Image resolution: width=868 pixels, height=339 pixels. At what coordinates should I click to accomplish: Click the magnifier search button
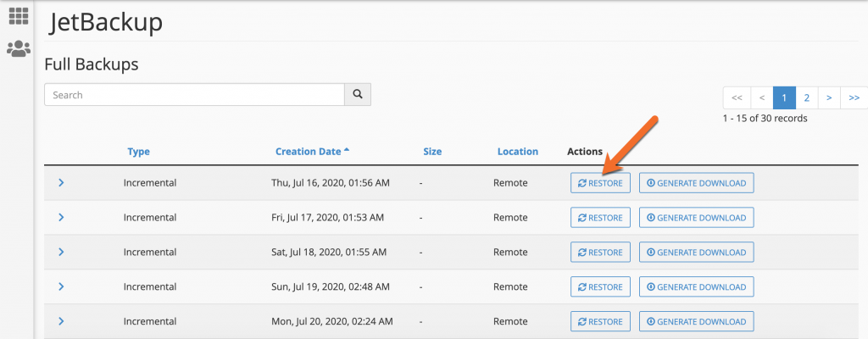coord(358,95)
